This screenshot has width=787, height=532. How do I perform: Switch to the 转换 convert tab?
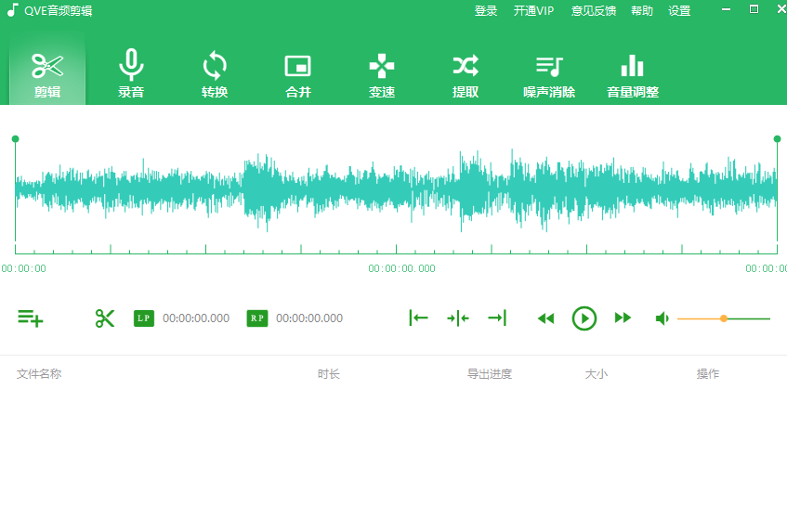click(x=215, y=71)
